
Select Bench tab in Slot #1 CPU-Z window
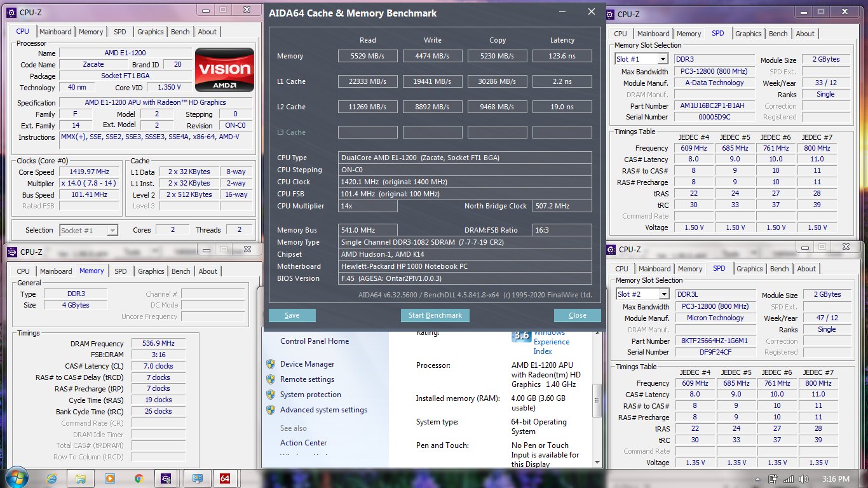click(x=778, y=34)
